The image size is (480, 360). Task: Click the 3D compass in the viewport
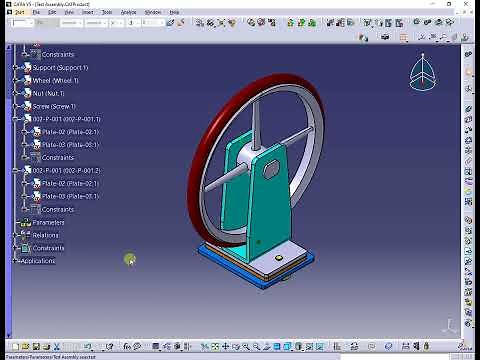coord(423,72)
